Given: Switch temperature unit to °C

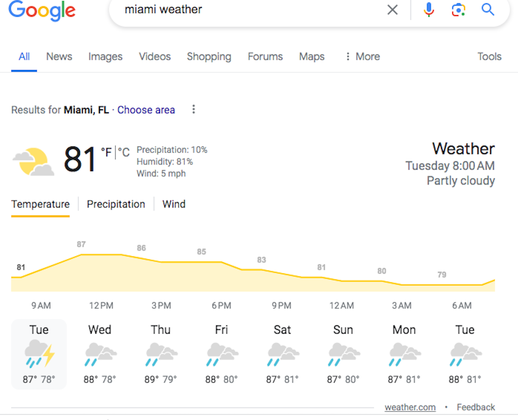Looking at the screenshot, I should pyautogui.click(x=124, y=152).
